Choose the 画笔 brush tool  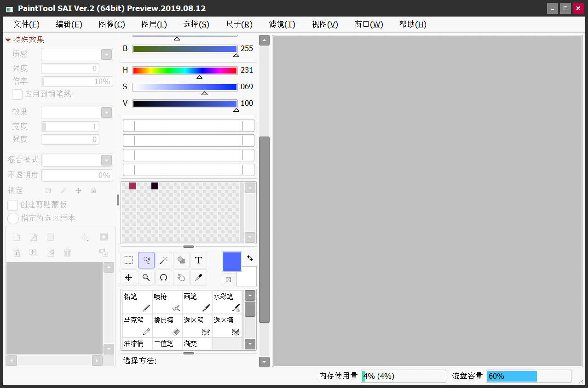click(x=197, y=302)
